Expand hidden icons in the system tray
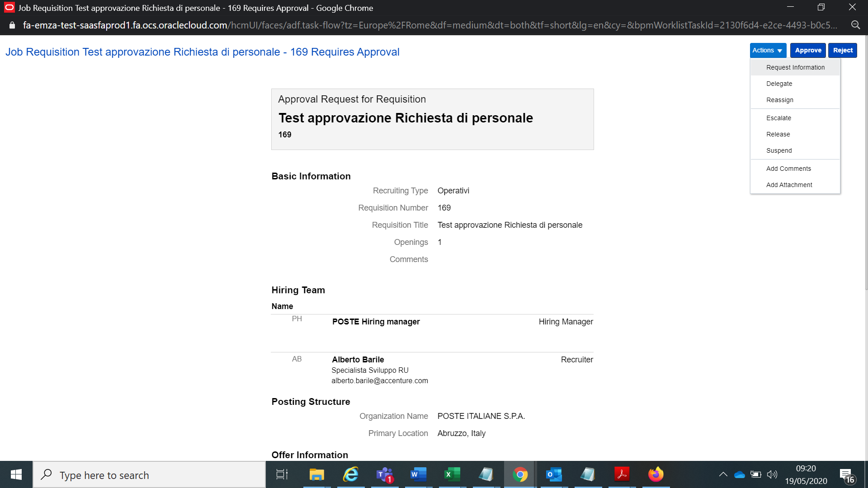 click(x=722, y=474)
